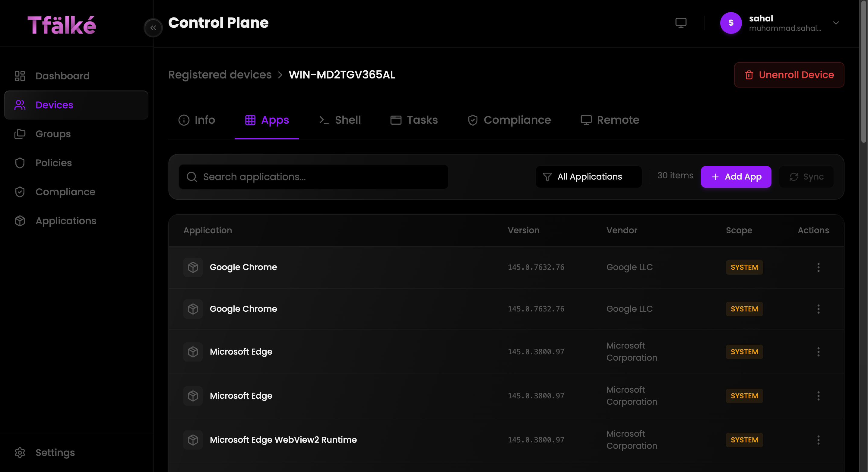Focus the Search applications field

pos(313,177)
